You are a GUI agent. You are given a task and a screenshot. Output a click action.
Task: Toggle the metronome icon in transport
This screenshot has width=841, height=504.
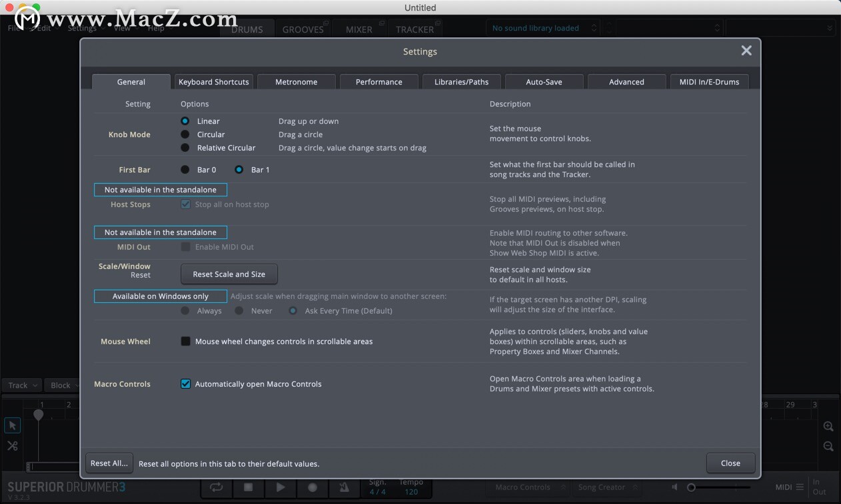tap(344, 487)
